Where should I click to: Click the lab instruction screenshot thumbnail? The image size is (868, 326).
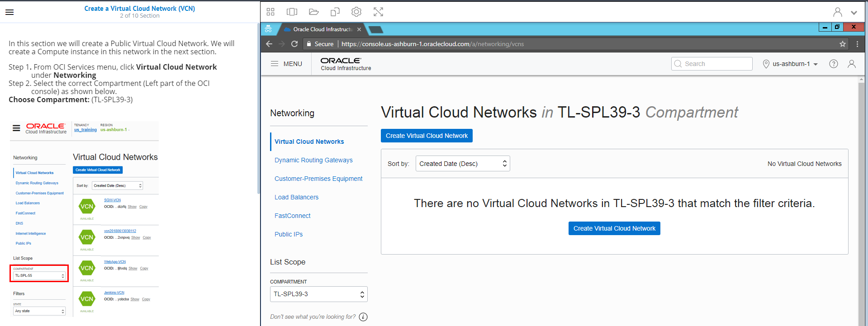click(x=84, y=219)
